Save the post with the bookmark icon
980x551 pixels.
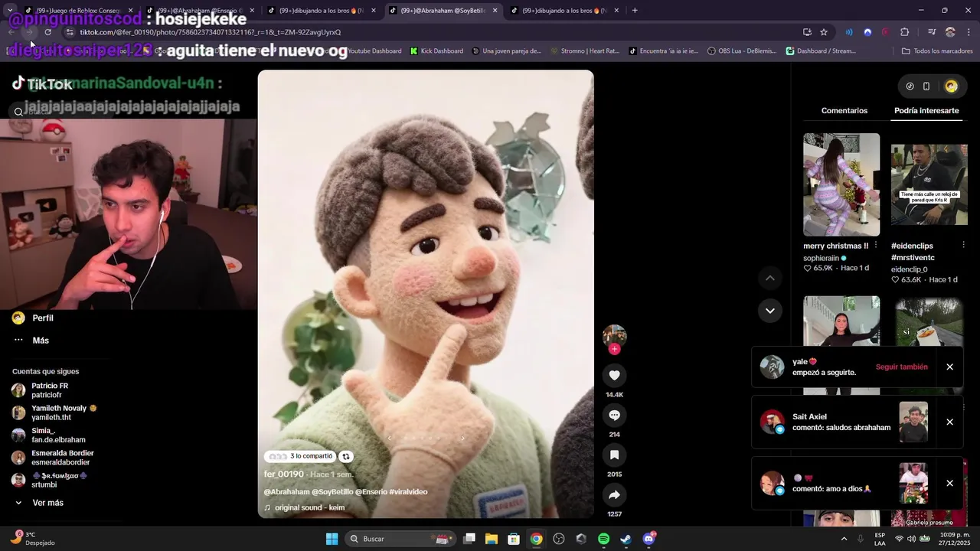[x=614, y=455]
